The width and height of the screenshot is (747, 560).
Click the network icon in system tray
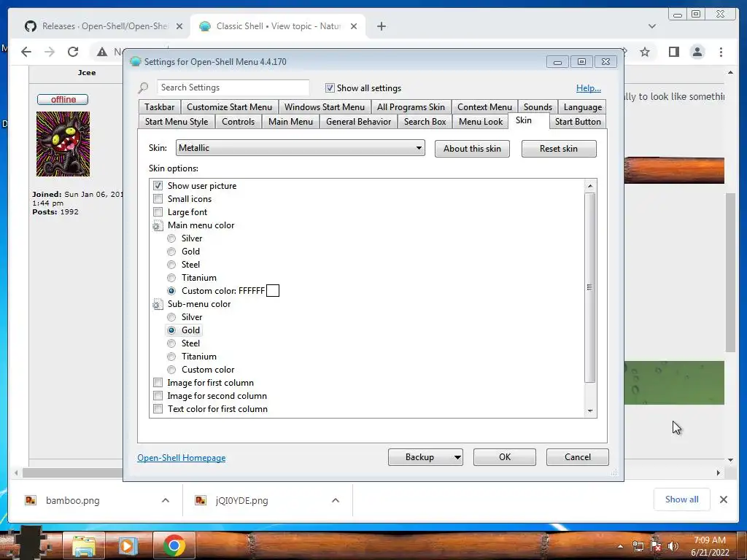pyautogui.click(x=638, y=546)
